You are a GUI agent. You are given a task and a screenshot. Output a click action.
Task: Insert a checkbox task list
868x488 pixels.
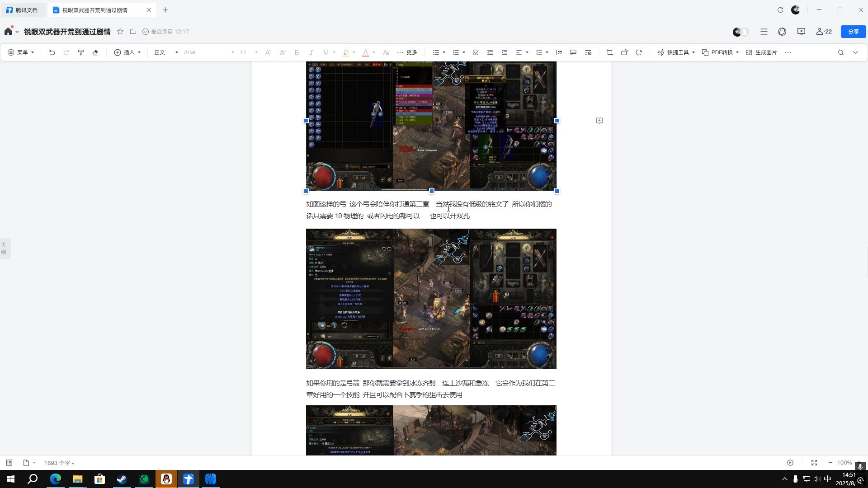pos(476,52)
